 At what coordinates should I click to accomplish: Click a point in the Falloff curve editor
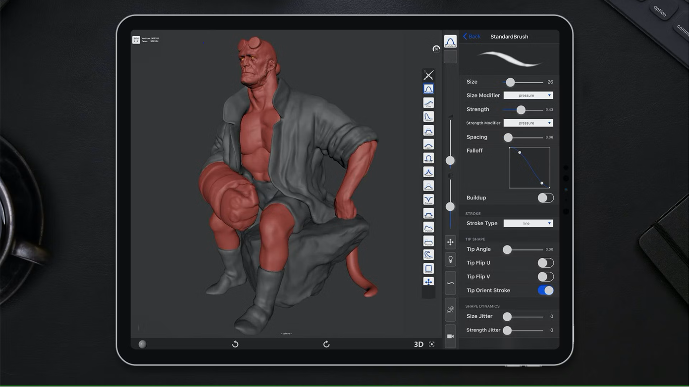point(529,168)
